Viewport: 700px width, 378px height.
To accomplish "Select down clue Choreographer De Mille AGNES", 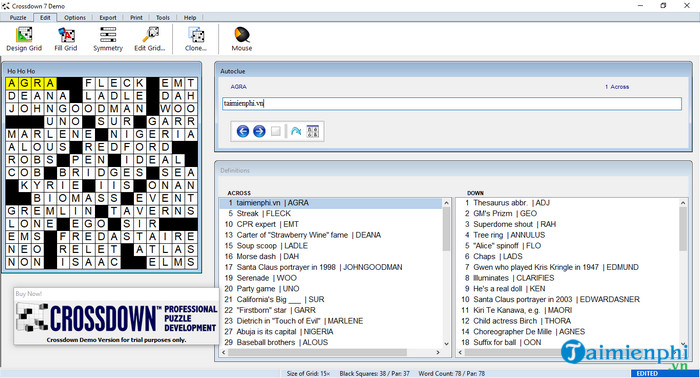I will click(x=568, y=332).
